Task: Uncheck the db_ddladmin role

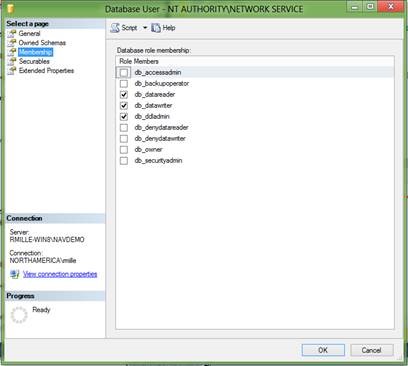Action: (124, 116)
